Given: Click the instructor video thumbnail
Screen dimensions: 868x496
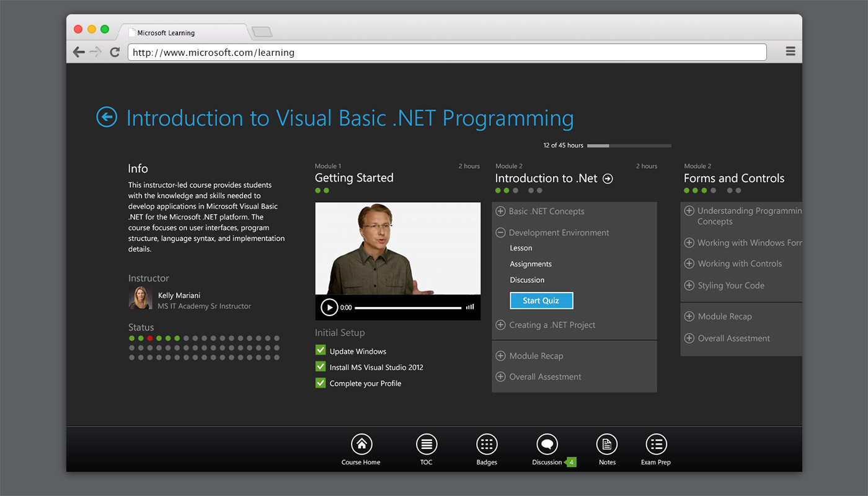Looking at the screenshot, I should [397, 248].
